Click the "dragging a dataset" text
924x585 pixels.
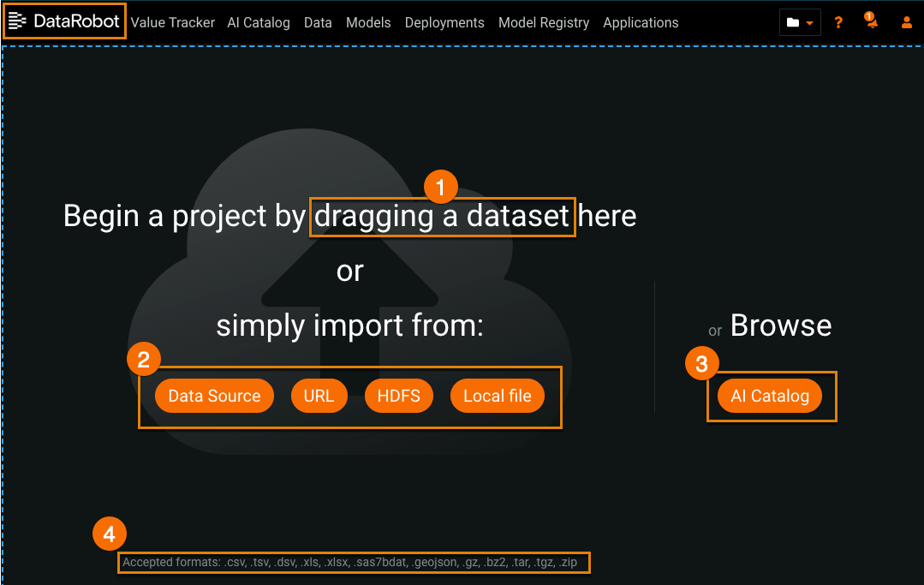442,217
